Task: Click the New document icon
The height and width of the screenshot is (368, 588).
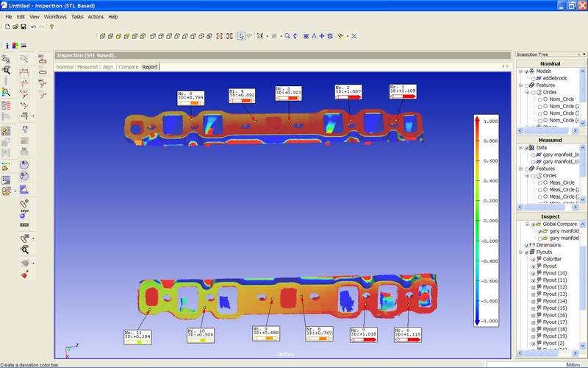Action: tap(7, 26)
